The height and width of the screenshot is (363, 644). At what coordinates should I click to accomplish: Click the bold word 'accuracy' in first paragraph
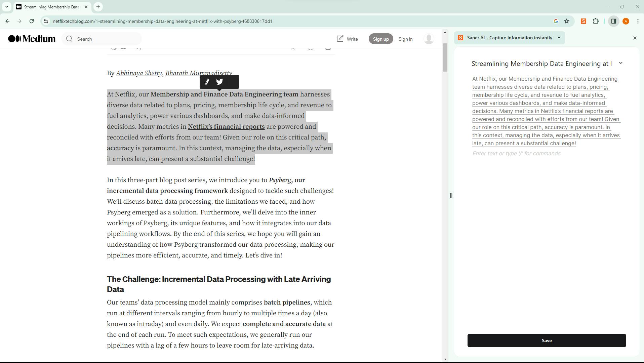(120, 148)
